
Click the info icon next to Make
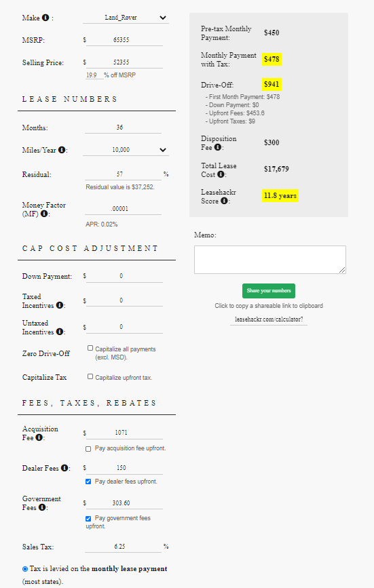click(x=45, y=18)
